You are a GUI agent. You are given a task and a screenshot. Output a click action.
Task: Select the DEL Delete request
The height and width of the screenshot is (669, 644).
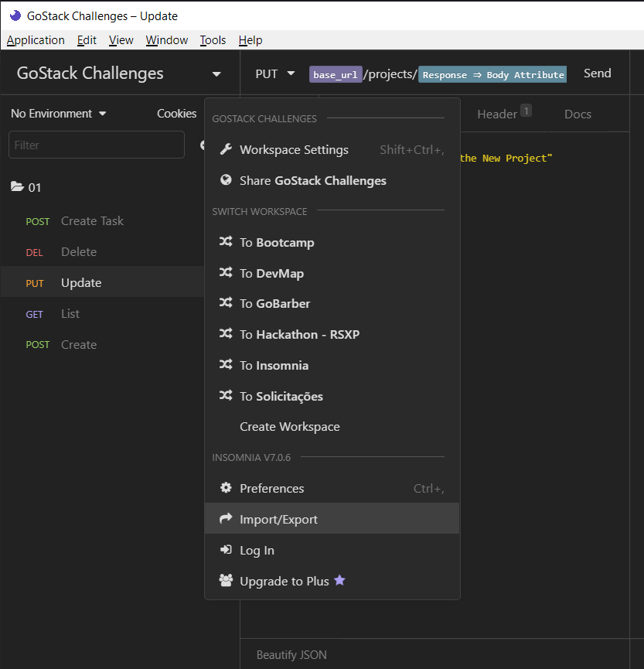click(x=102, y=251)
